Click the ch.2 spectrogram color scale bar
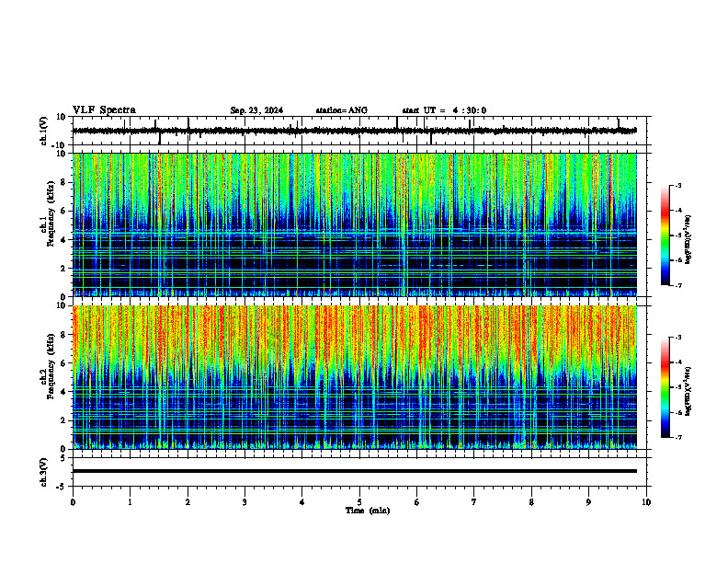Viewport: 728px width, 563px height. click(665, 387)
